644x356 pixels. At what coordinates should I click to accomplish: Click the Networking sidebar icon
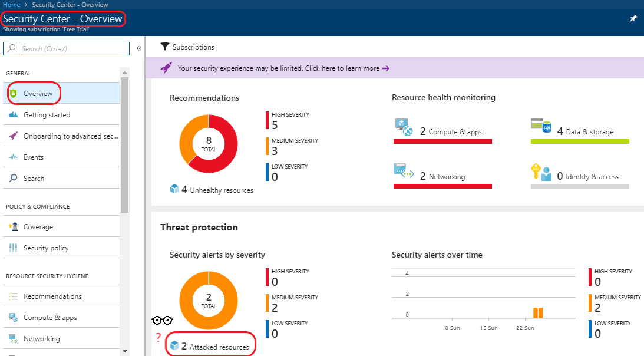pos(14,339)
